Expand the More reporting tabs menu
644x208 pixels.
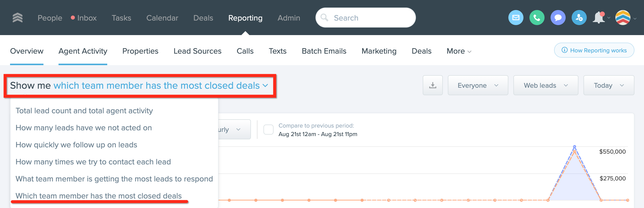(x=459, y=51)
